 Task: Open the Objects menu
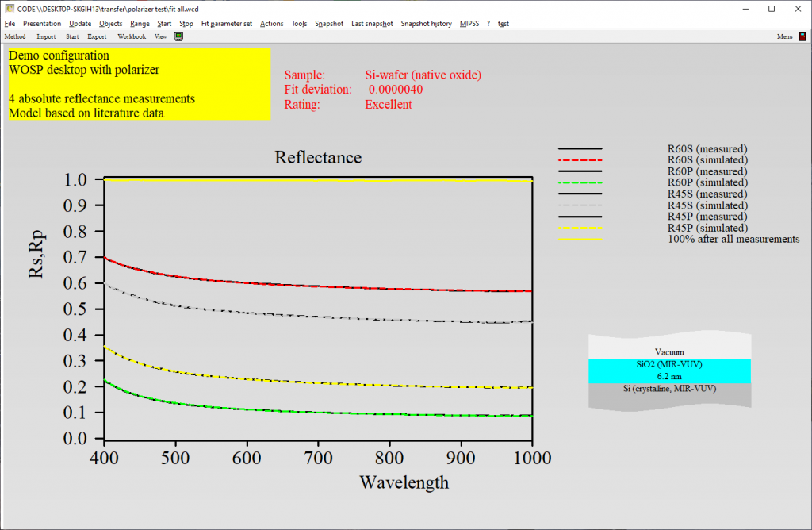[110, 23]
